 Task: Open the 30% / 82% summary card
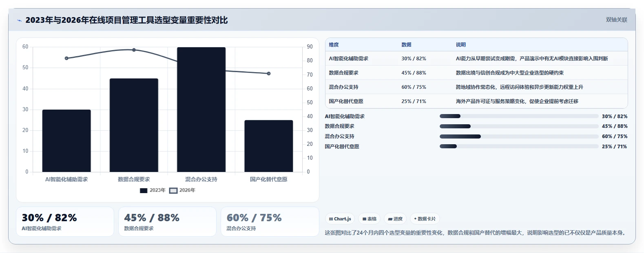coord(65,222)
